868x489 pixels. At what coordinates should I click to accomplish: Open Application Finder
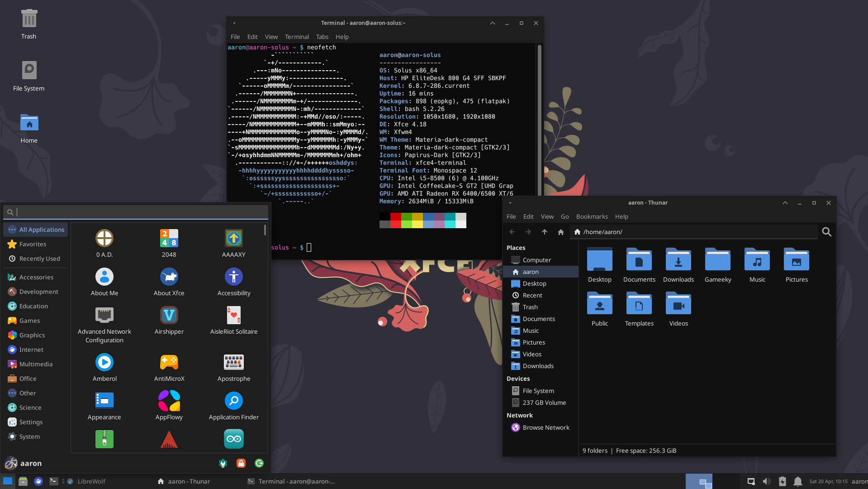coord(234,401)
